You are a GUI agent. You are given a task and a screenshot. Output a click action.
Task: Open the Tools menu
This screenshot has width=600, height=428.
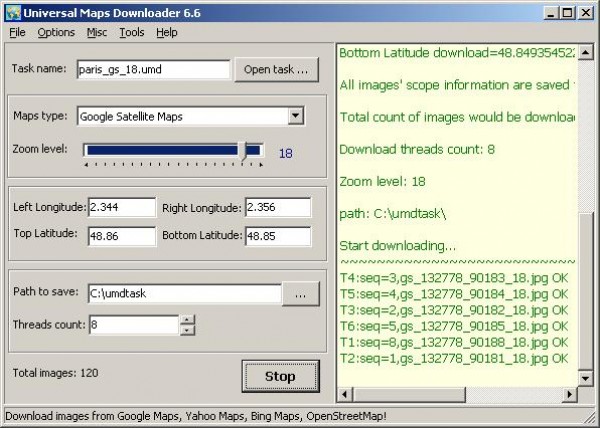132,33
